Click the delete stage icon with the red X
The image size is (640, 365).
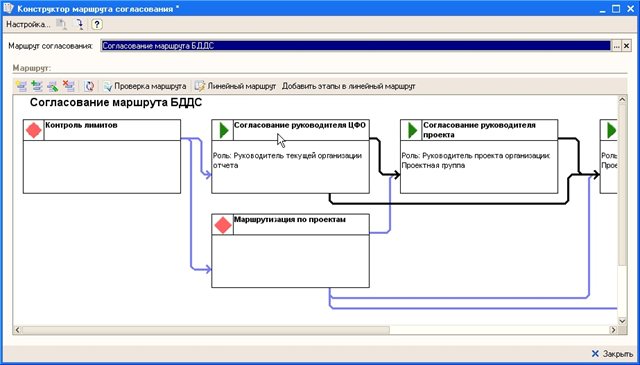pyautogui.click(x=69, y=86)
